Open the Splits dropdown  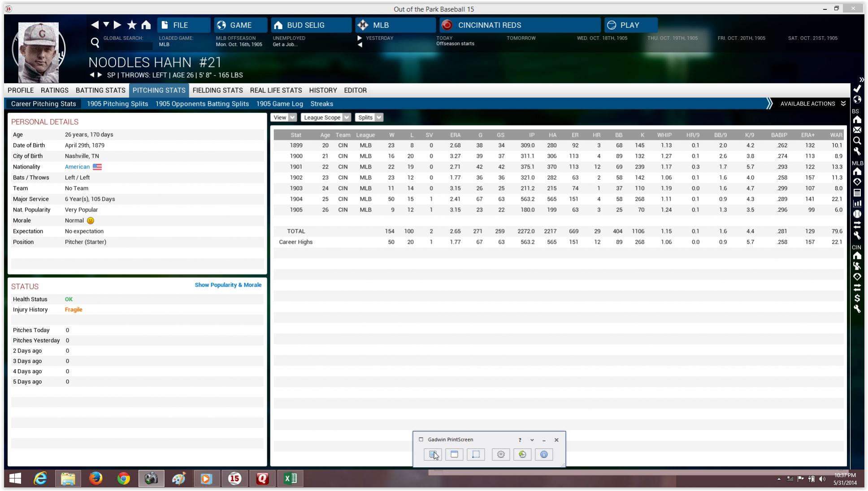(x=369, y=117)
